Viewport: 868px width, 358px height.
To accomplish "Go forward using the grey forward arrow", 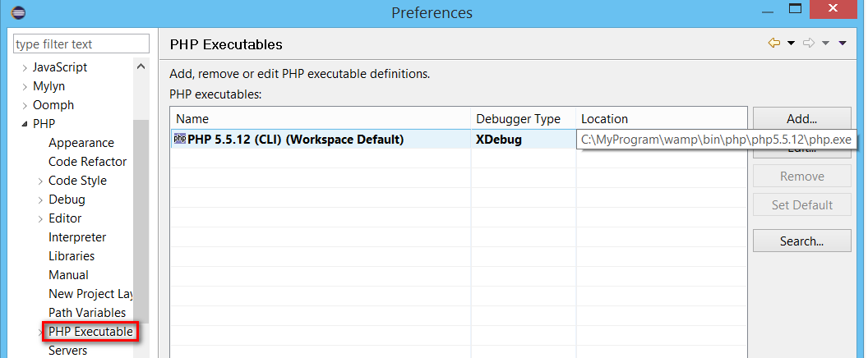I will click(x=809, y=44).
